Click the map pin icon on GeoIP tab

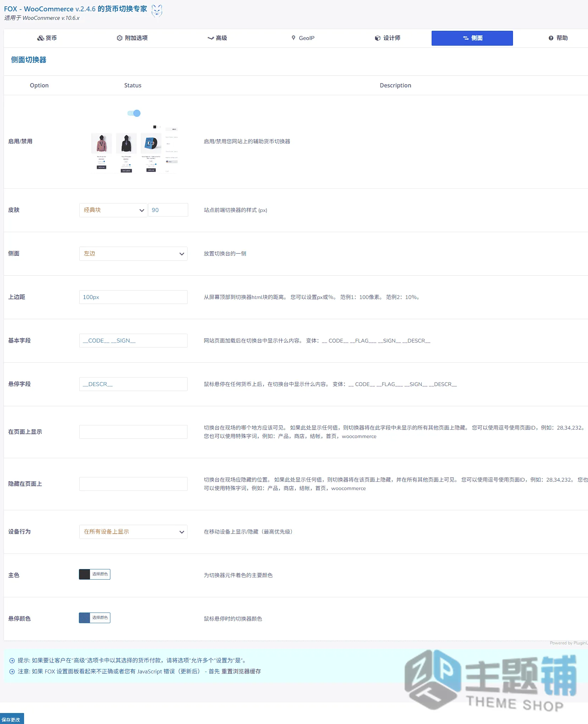[293, 38]
